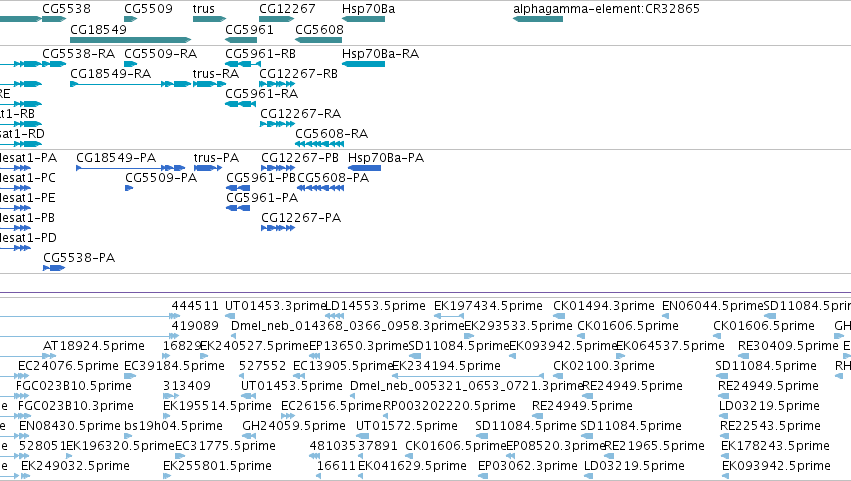Click the UT01453.3prime EST label
The image size is (851, 481).
pos(276,306)
